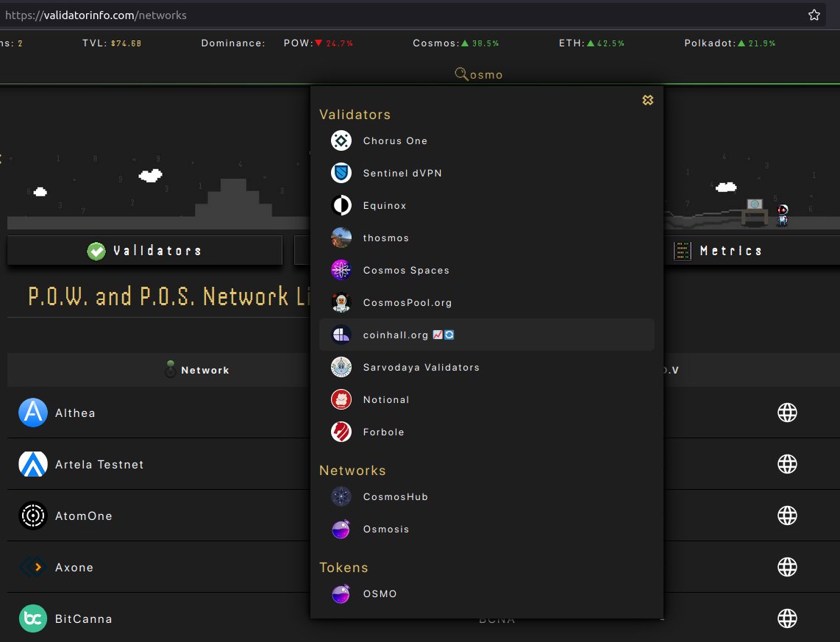Sort by the Network column header

205,370
